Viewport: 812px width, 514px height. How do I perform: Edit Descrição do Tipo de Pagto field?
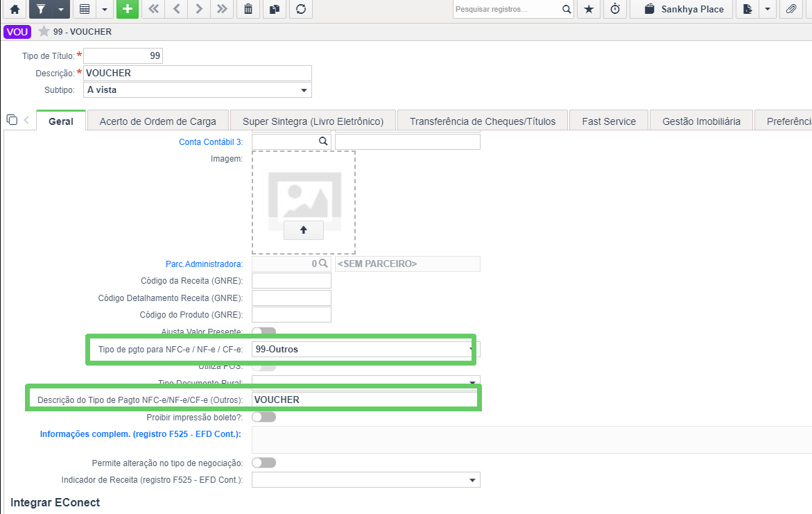pyautogui.click(x=365, y=400)
